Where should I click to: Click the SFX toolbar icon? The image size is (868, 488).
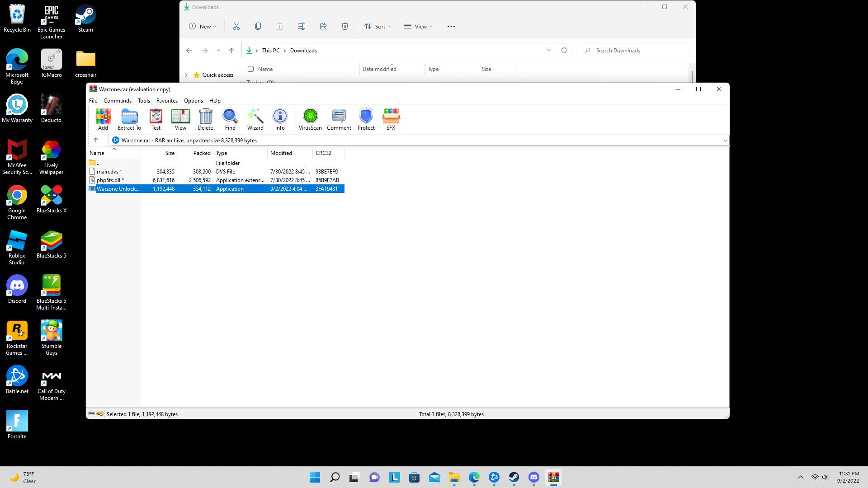pyautogui.click(x=391, y=119)
